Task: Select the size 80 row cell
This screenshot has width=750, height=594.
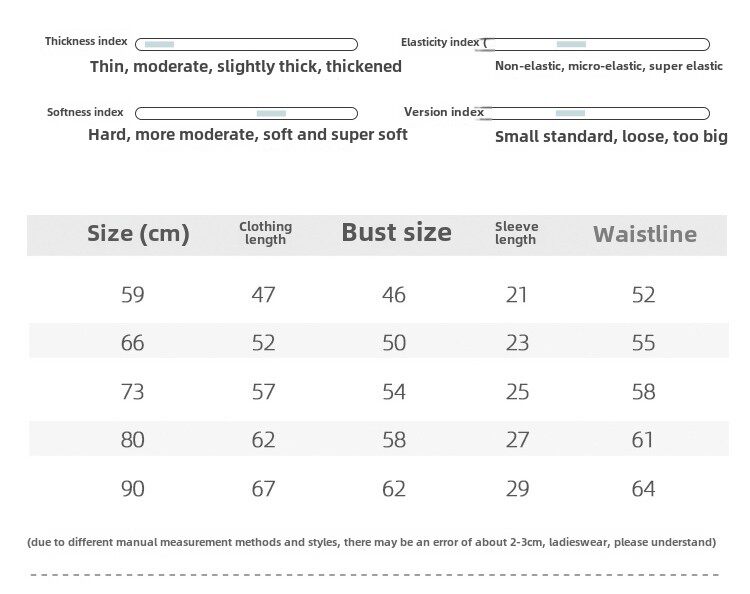Action: pos(132,439)
